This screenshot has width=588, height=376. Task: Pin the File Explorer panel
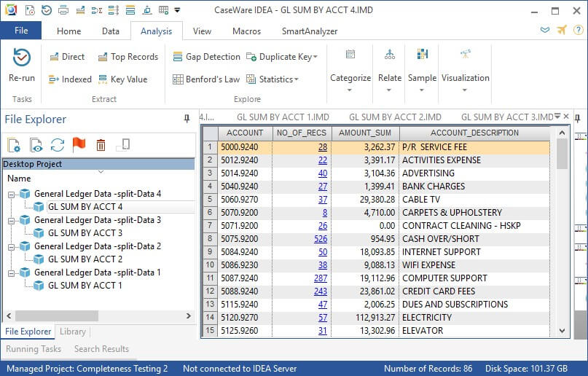[x=187, y=119]
